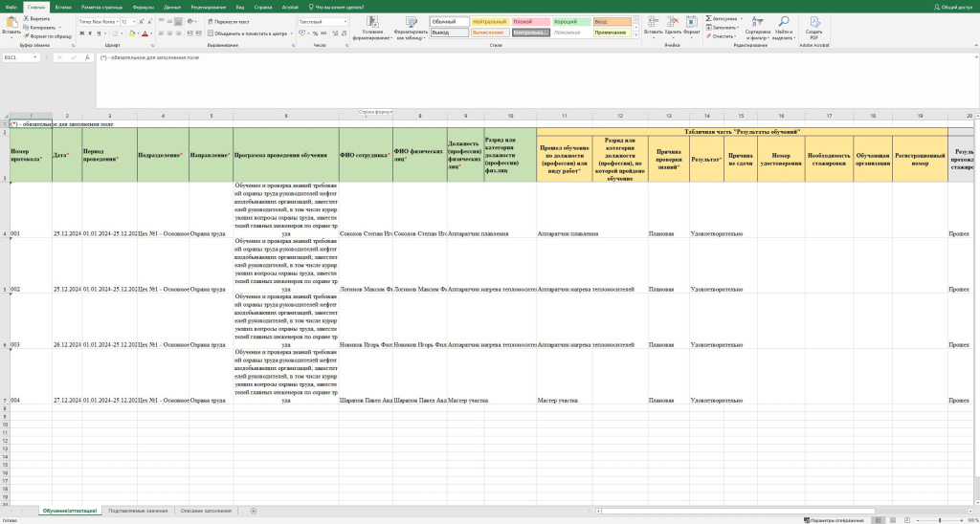
Task: Click the Paste (Вставить) clipboard icon
Action: tap(11, 23)
